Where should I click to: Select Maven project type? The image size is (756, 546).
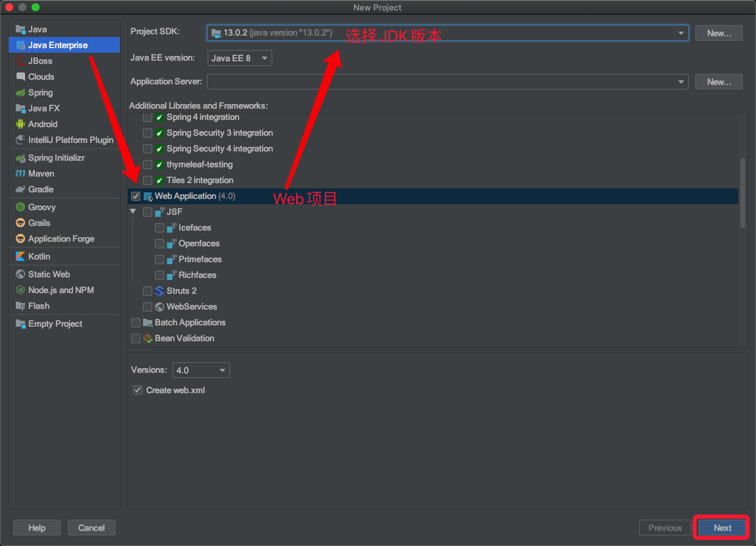pyautogui.click(x=64, y=173)
